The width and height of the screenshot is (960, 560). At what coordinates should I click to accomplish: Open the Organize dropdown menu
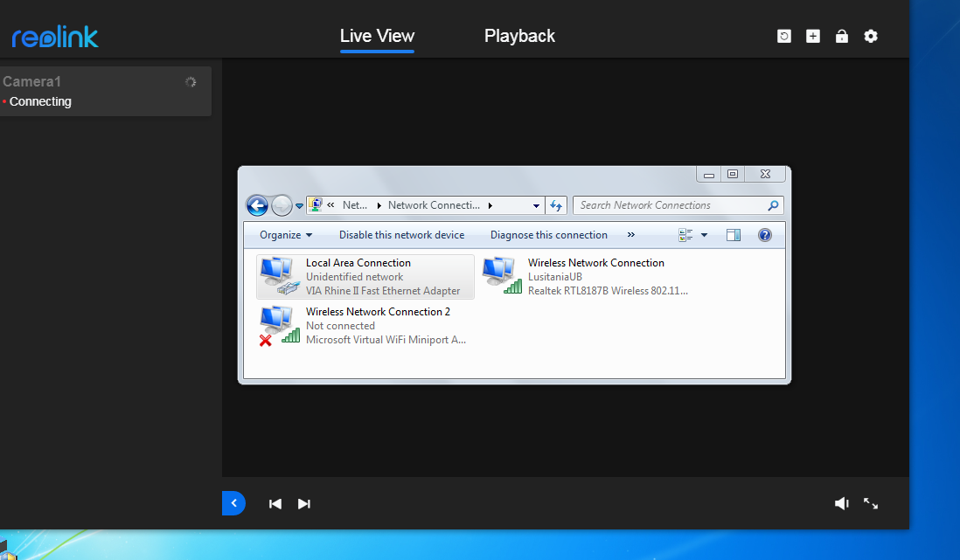click(286, 235)
